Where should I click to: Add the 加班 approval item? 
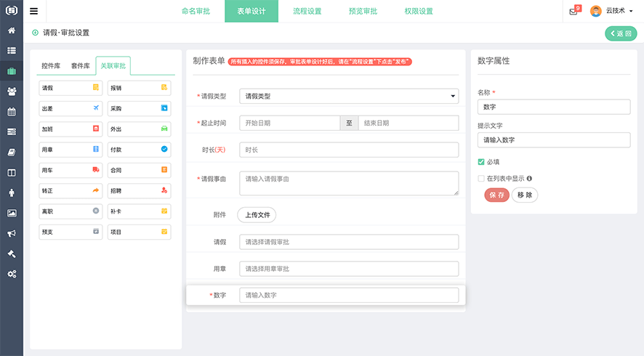click(x=71, y=129)
